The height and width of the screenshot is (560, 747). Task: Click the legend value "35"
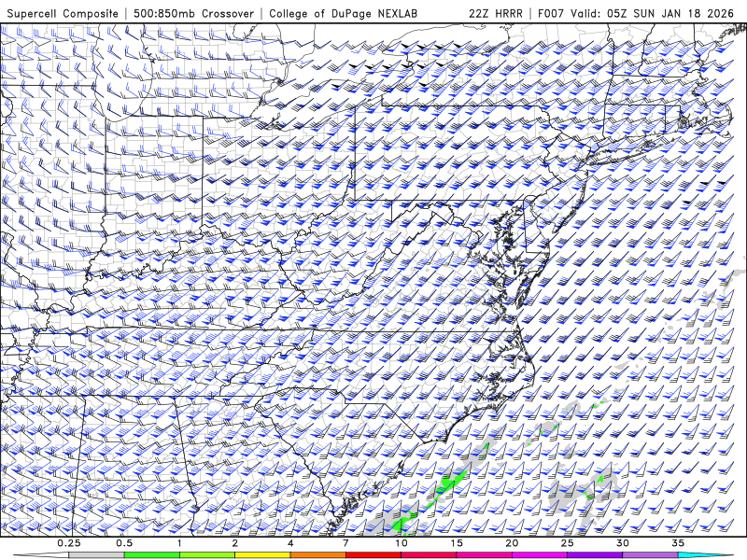(x=679, y=543)
